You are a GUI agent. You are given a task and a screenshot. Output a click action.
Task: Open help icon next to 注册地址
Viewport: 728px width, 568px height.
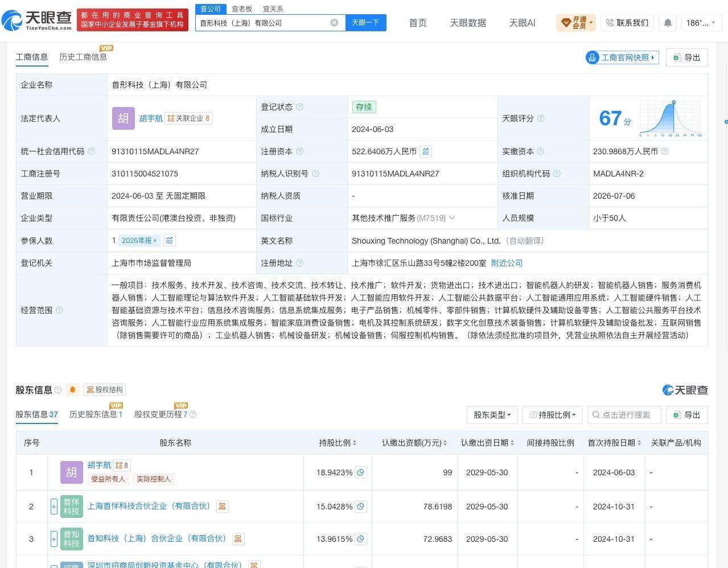pos(299,263)
